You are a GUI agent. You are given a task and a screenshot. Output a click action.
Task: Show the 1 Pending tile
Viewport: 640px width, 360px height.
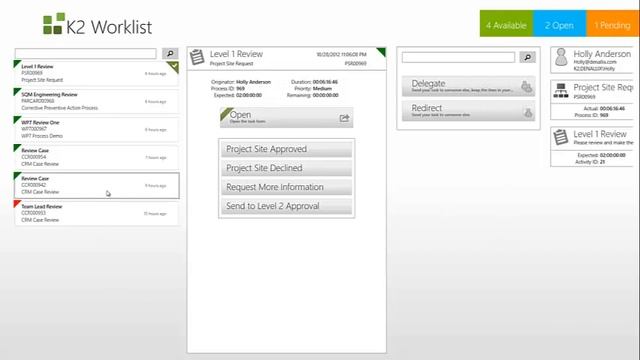(x=613, y=24)
